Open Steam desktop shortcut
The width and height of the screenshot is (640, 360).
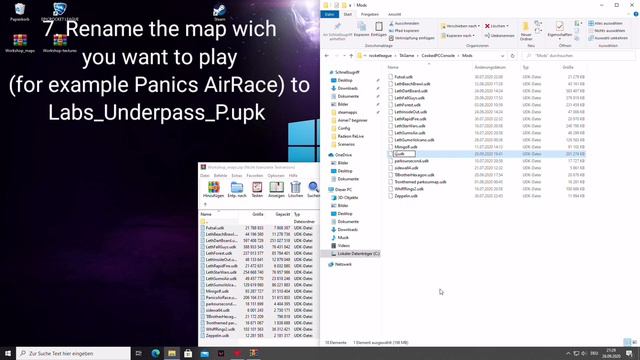click(219, 13)
